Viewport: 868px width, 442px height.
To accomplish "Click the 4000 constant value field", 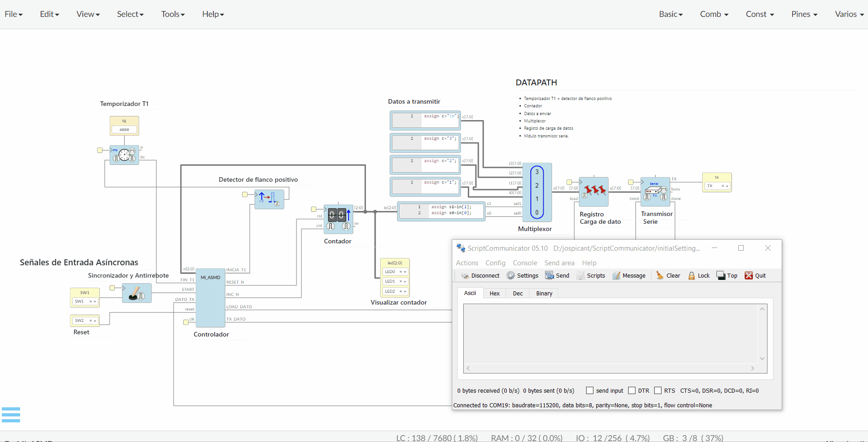I will [124, 130].
